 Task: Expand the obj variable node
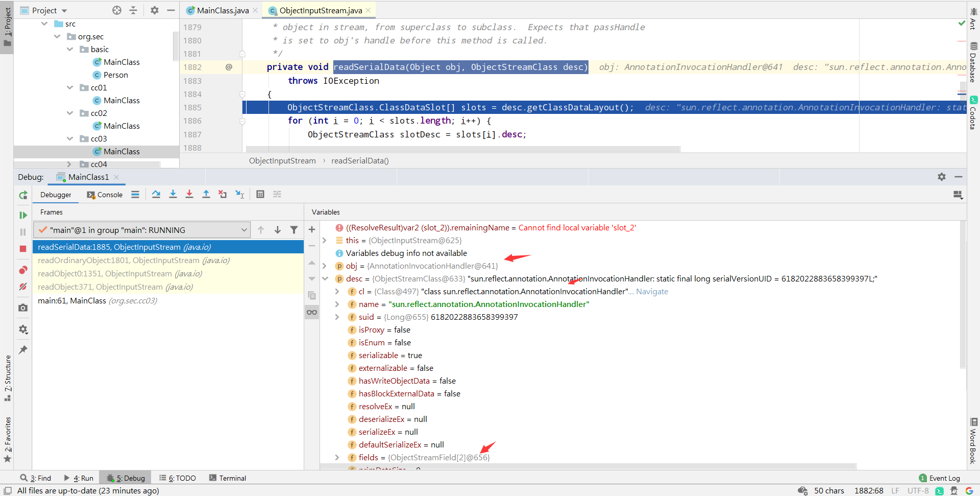(x=325, y=266)
